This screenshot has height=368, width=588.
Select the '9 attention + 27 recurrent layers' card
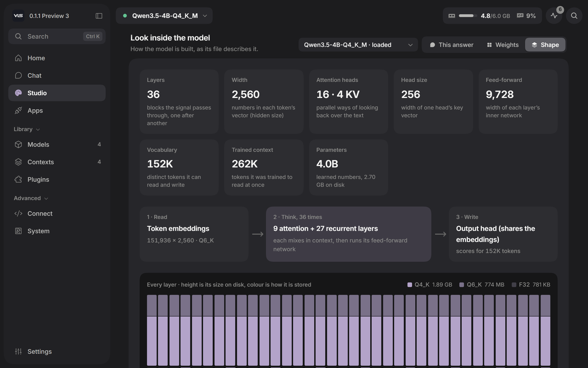[348, 234]
